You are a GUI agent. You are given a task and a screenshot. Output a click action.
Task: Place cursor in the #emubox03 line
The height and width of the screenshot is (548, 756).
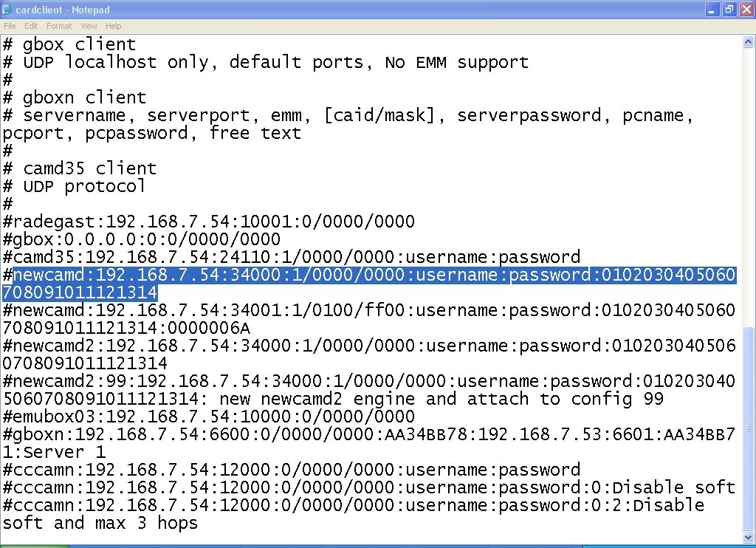click(208, 417)
